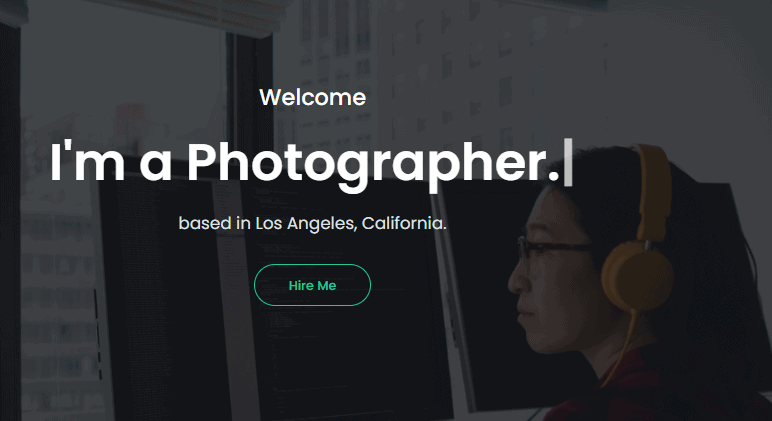Click the woman's eyeglasses
This screenshot has height=421, width=772.
pos(552,248)
